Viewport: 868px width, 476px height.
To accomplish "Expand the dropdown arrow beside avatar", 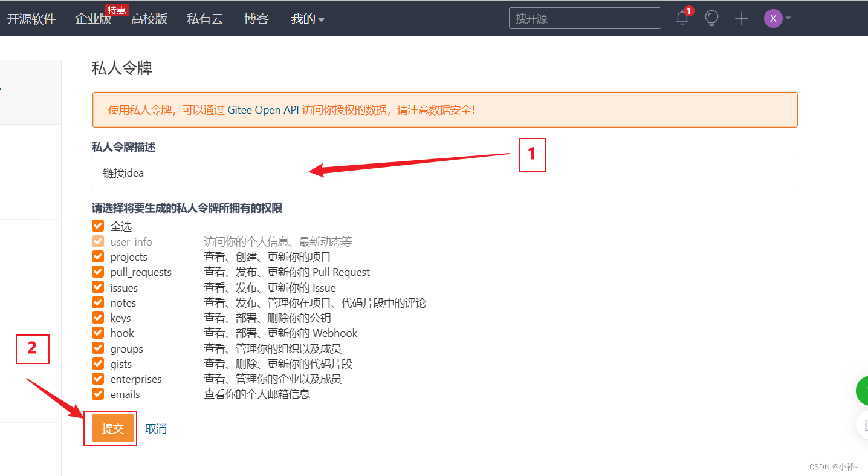I will pos(788,18).
